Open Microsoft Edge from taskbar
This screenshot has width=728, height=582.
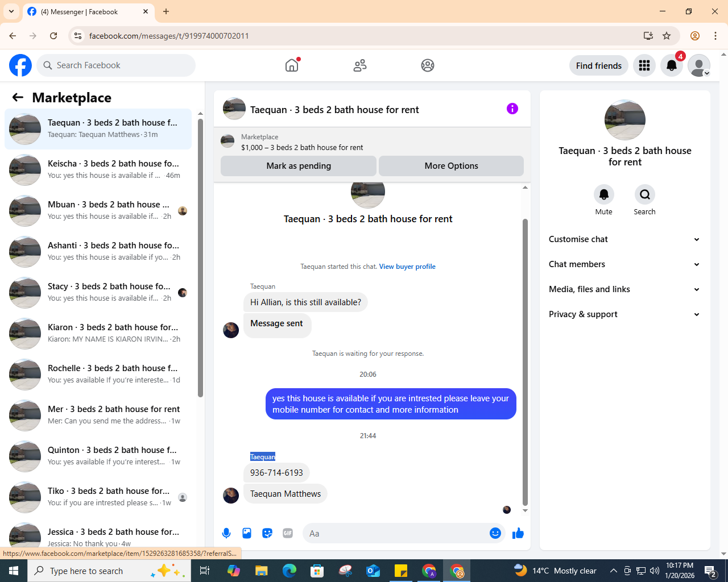tap(289, 571)
